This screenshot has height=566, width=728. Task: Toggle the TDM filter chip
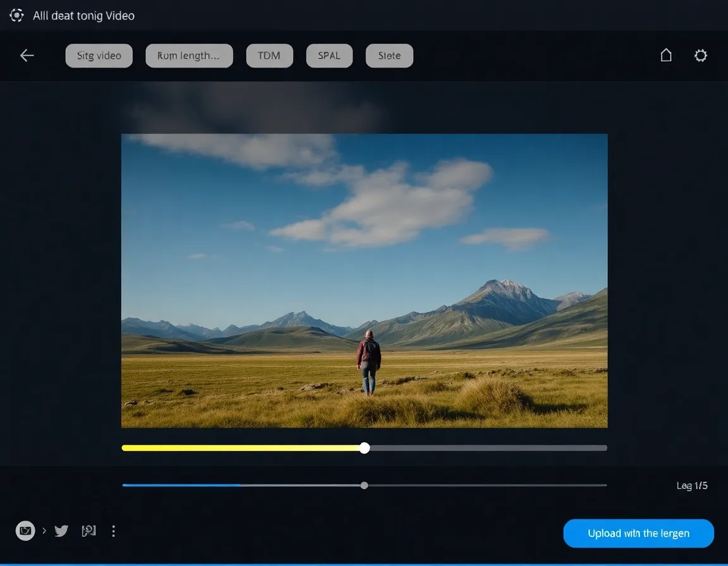click(x=269, y=56)
